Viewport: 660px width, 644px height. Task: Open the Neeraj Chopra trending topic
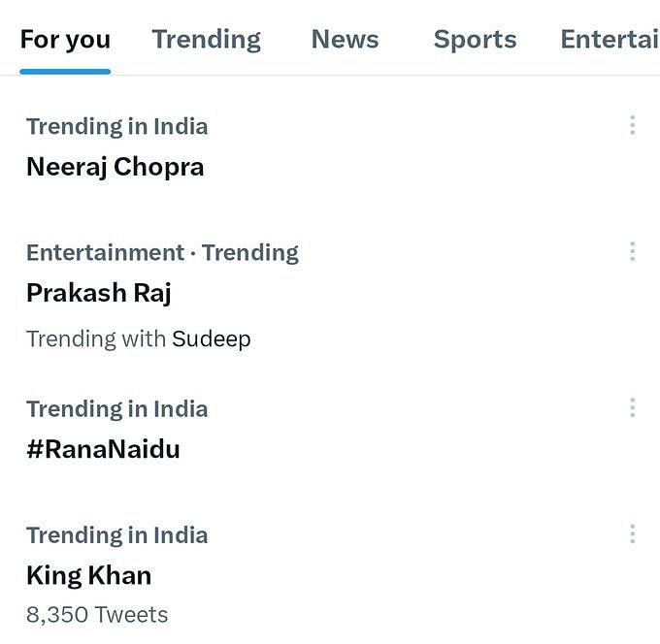pos(115,167)
